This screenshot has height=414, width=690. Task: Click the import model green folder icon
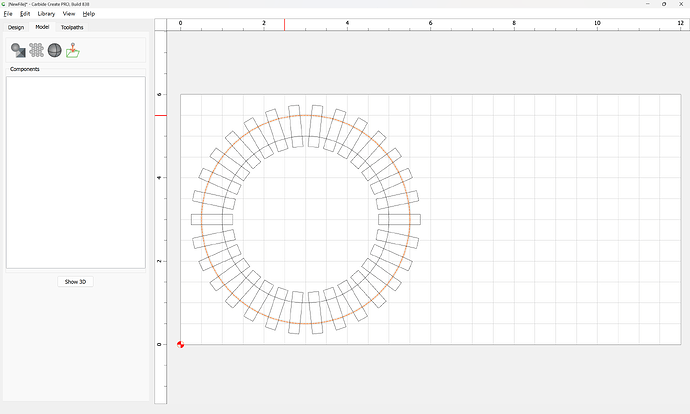coord(73,50)
